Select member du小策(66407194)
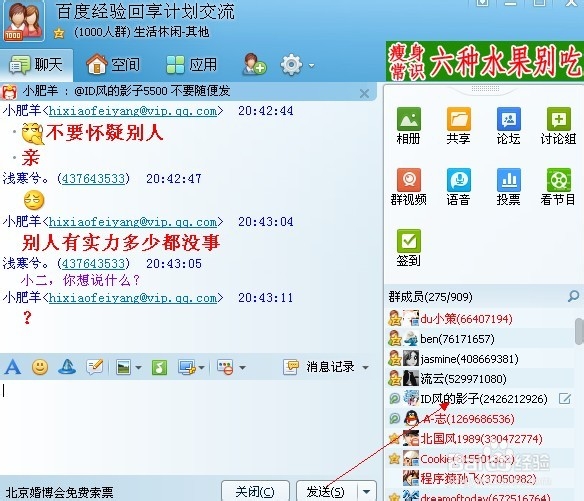Image resolution: width=584 pixels, height=501 pixels. (x=480, y=319)
